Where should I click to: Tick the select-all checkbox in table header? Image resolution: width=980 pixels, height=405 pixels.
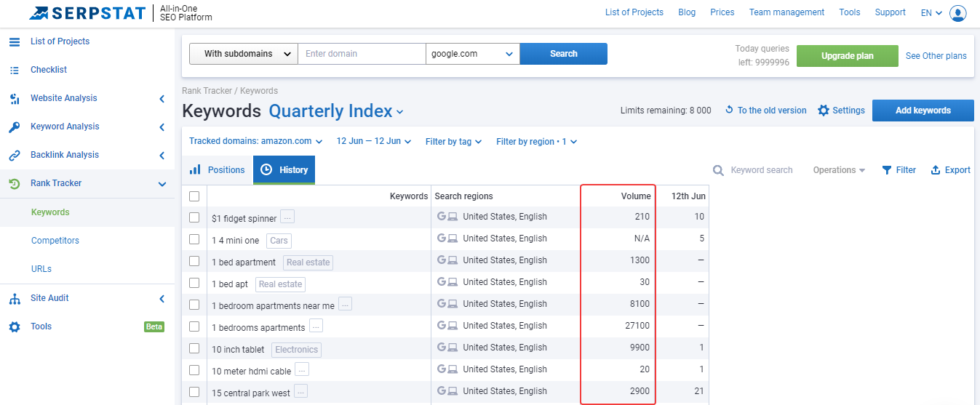pos(194,196)
